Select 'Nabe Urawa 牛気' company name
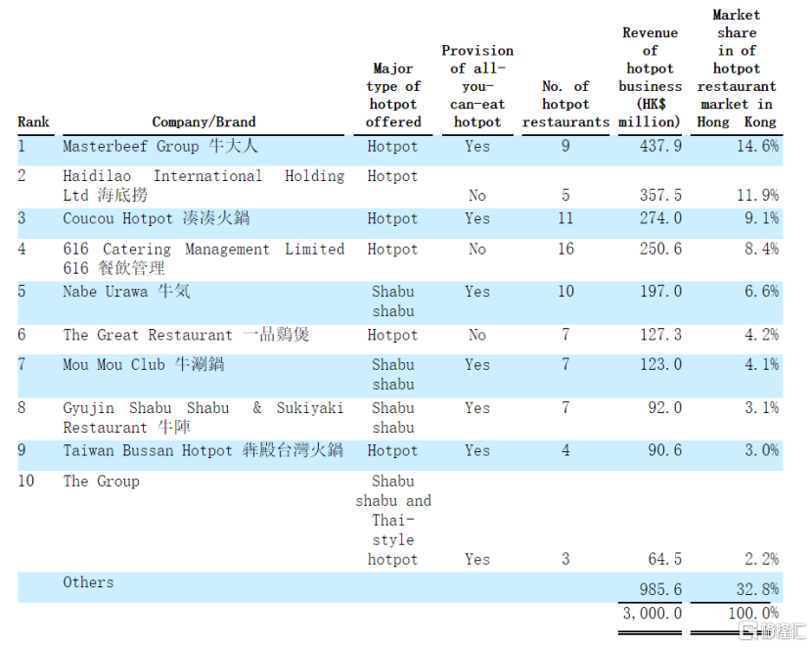The image size is (812, 647). (126, 291)
